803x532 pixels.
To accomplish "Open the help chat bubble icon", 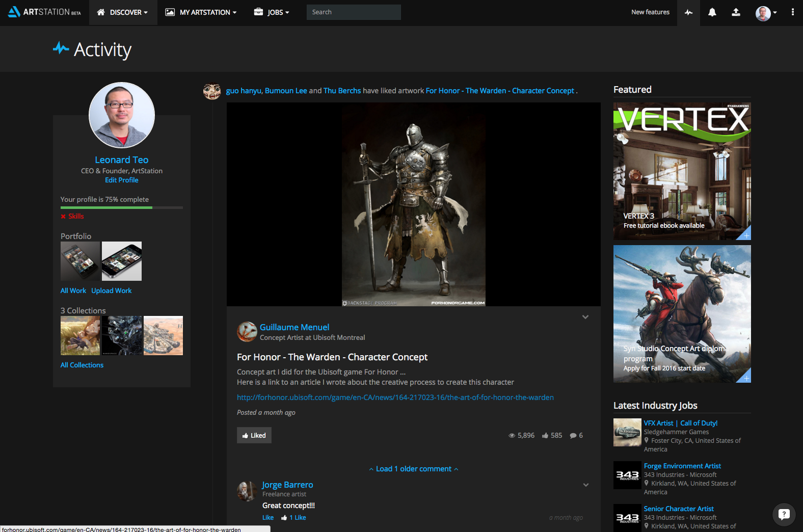I will [784, 514].
